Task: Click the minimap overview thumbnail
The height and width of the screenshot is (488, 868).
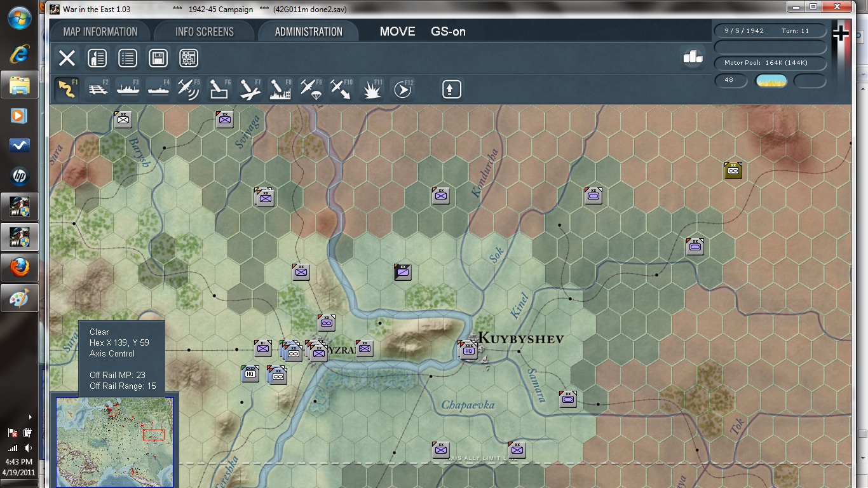Action: (114, 442)
